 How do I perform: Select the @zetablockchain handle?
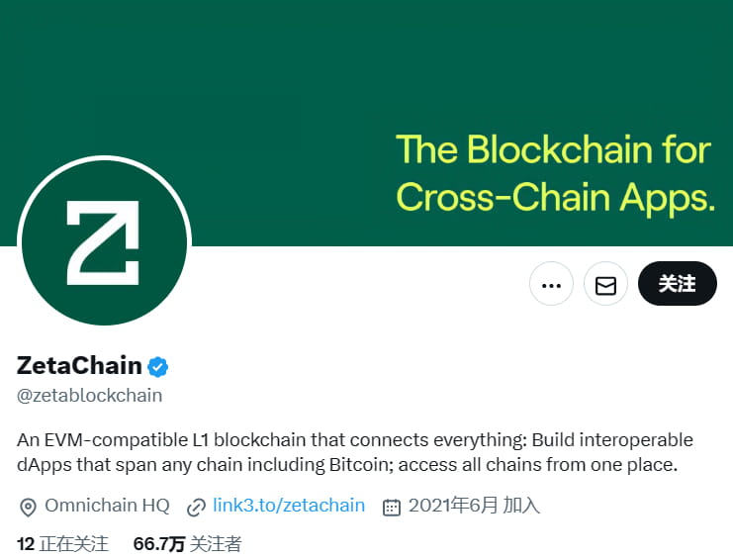[x=89, y=396]
